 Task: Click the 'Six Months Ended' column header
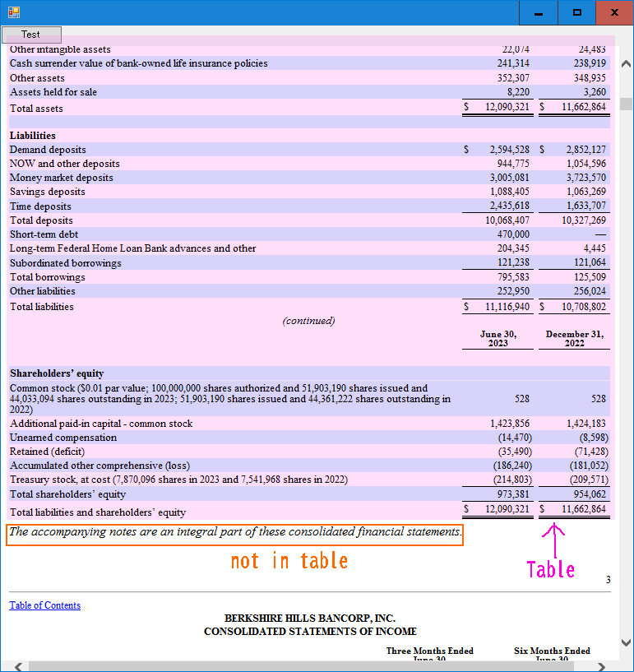552,651
